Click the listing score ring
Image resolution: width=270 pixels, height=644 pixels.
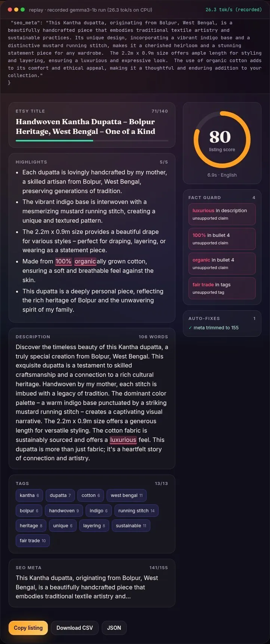222,140
